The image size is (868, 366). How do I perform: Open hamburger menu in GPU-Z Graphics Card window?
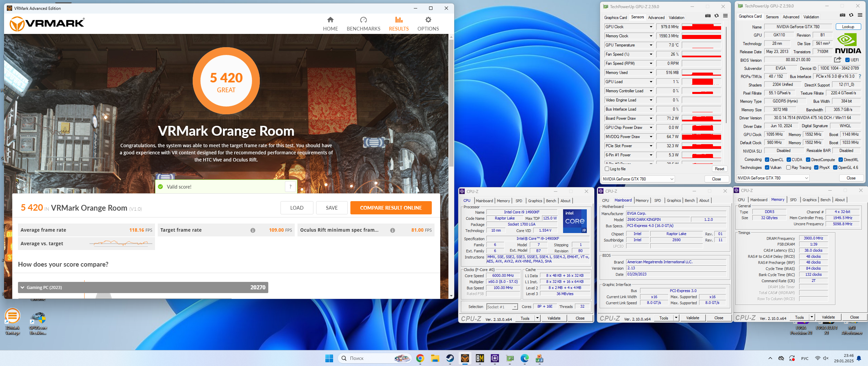point(860,15)
